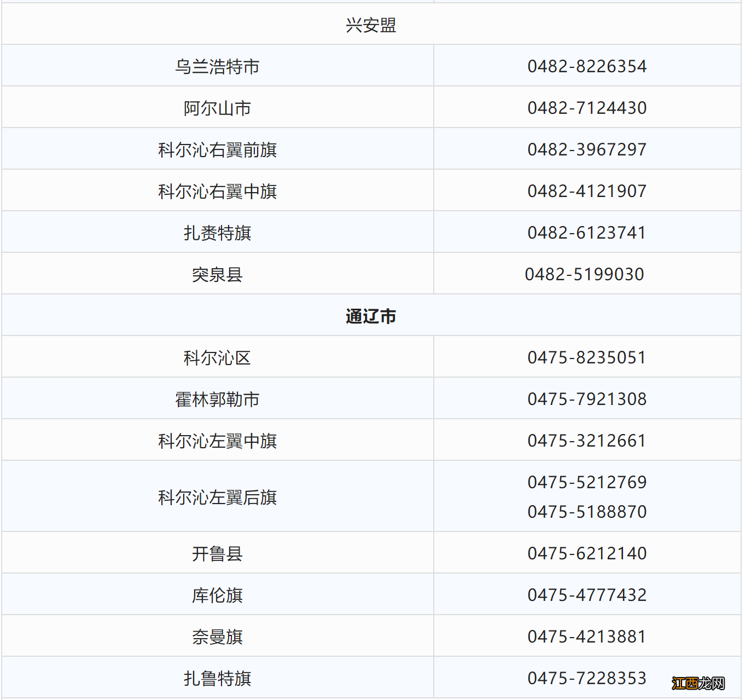Select phone number 0475-8235051
This screenshot has height=700, width=745.
(x=587, y=357)
